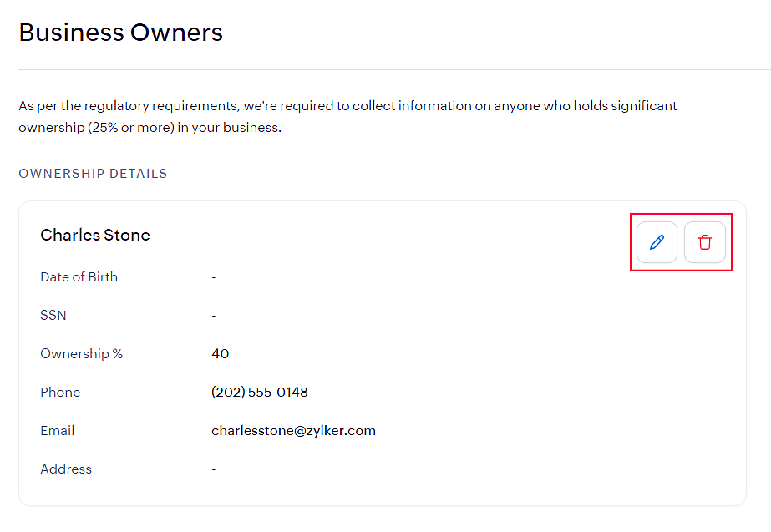Delete owner Charles Stone with trash icon
The width and height of the screenshot is (771, 532).
(x=705, y=242)
